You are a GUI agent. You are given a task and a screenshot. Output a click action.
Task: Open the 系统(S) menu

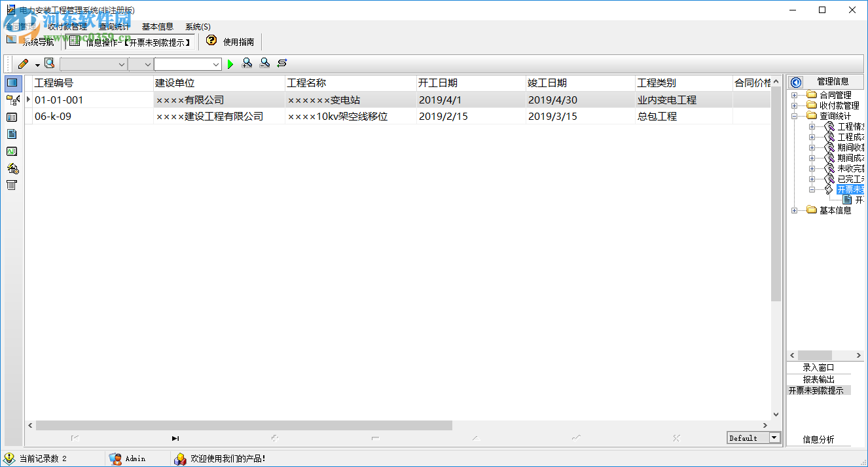click(198, 27)
